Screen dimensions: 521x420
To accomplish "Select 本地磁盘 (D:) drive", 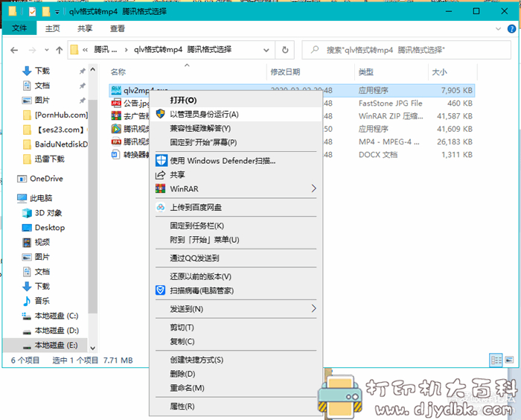I will coord(57,330).
